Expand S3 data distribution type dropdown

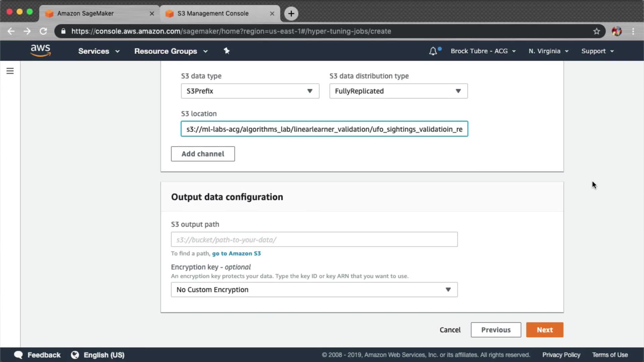click(x=398, y=91)
